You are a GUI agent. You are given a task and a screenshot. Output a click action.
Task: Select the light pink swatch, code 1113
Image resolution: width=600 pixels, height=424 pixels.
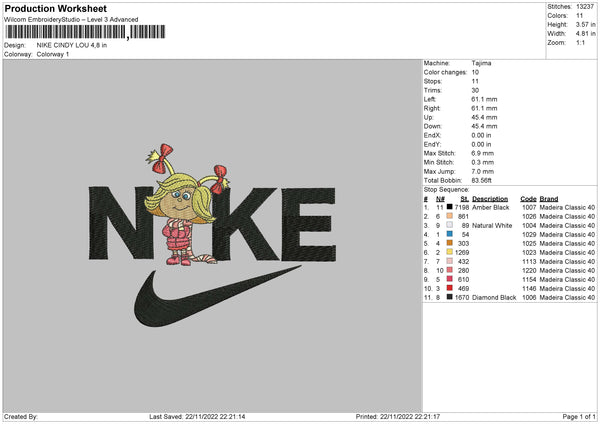pos(450,261)
